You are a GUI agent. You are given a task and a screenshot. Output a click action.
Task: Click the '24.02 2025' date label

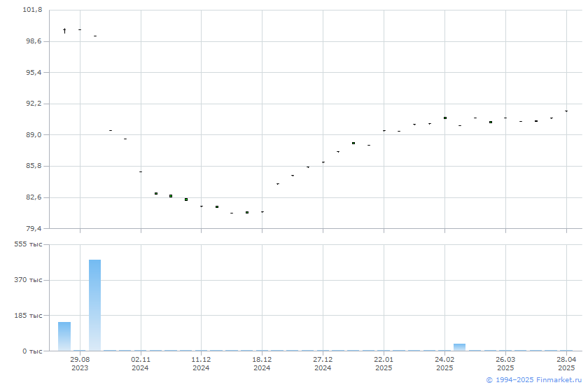click(444, 363)
